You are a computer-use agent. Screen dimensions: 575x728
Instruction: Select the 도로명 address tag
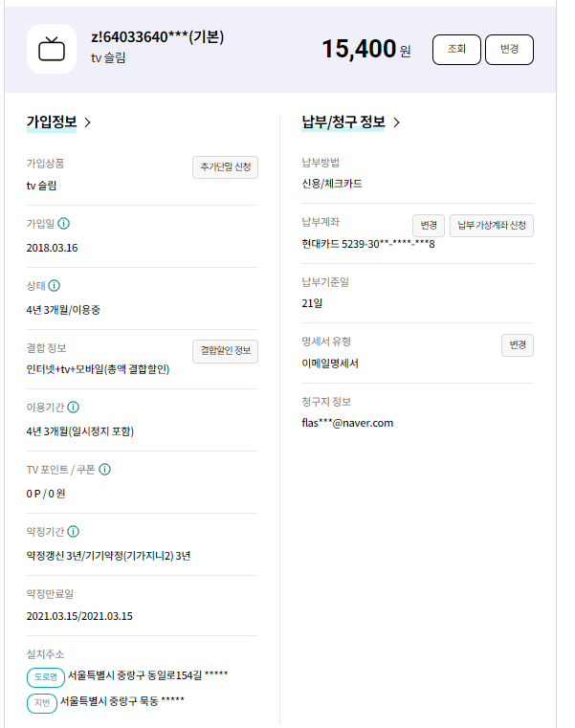pos(46,677)
